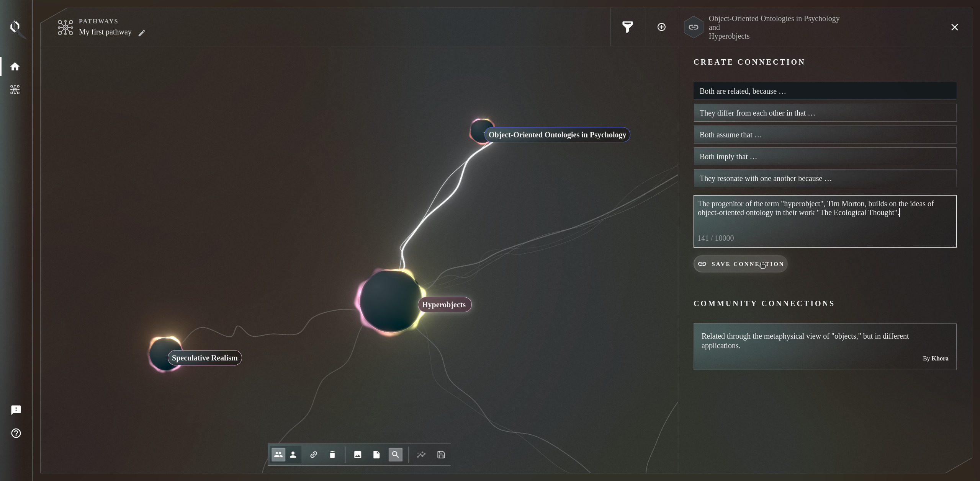Open Pathways view from the sidebar
This screenshot has width=980, height=481.
pos(15,90)
